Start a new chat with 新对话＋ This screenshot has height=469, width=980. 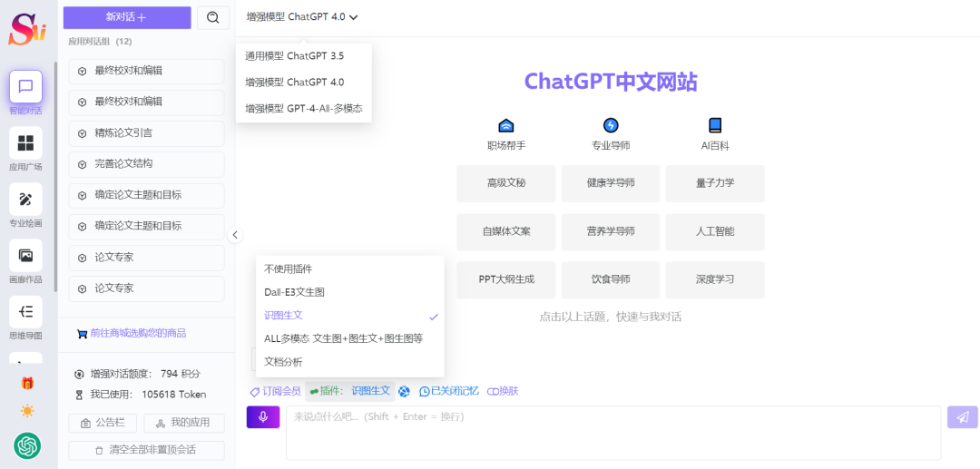point(127,17)
